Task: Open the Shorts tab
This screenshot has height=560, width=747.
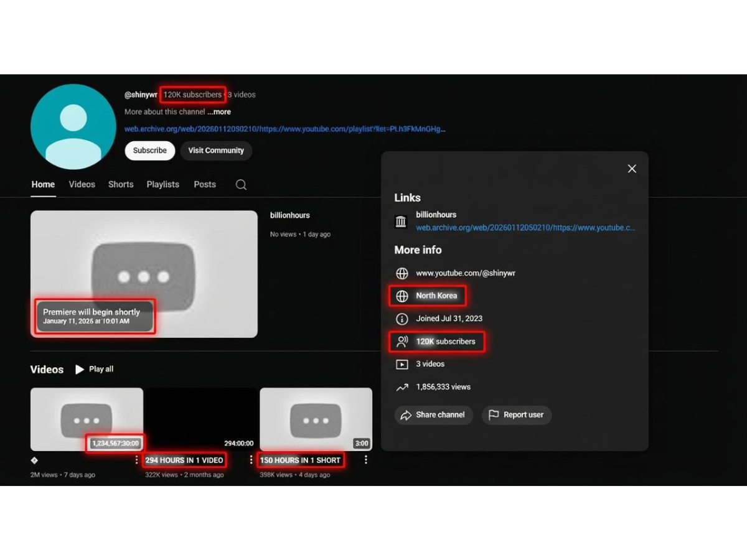Action: pyautogui.click(x=121, y=185)
